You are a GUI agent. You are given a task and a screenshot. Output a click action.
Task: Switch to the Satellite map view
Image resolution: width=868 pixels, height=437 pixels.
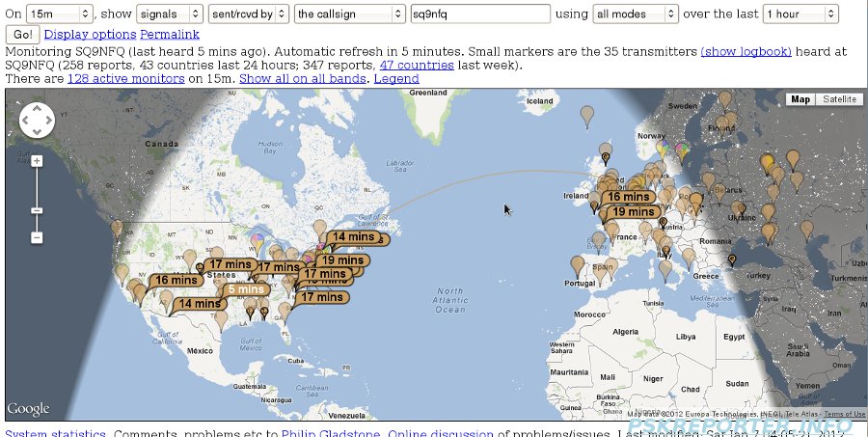point(838,99)
